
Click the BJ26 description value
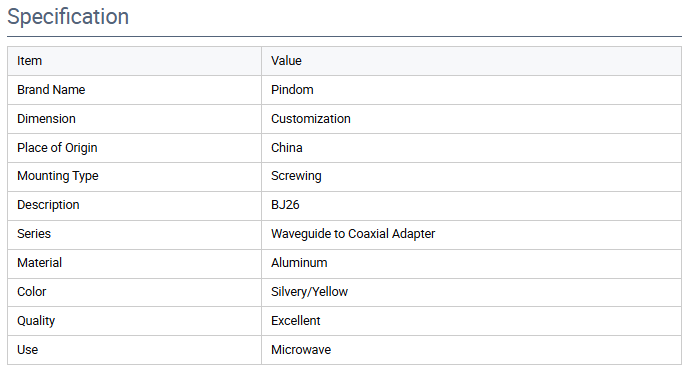(x=285, y=205)
